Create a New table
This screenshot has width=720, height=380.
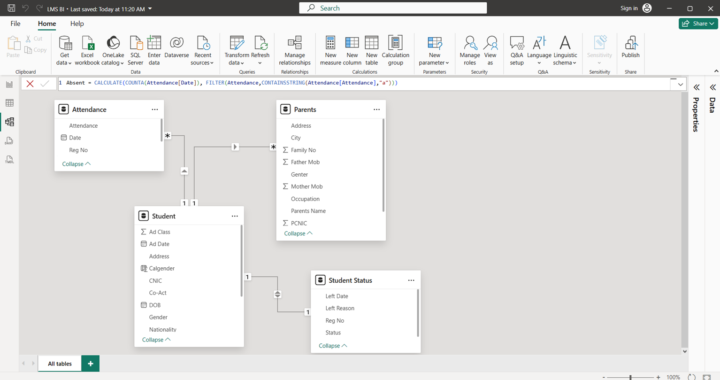[371, 50]
